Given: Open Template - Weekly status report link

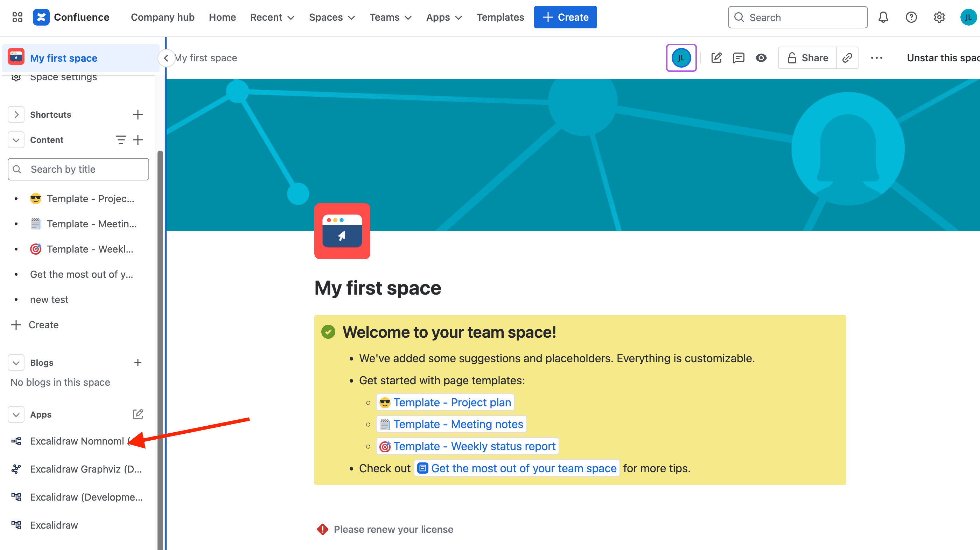Looking at the screenshot, I should pos(467,446).
